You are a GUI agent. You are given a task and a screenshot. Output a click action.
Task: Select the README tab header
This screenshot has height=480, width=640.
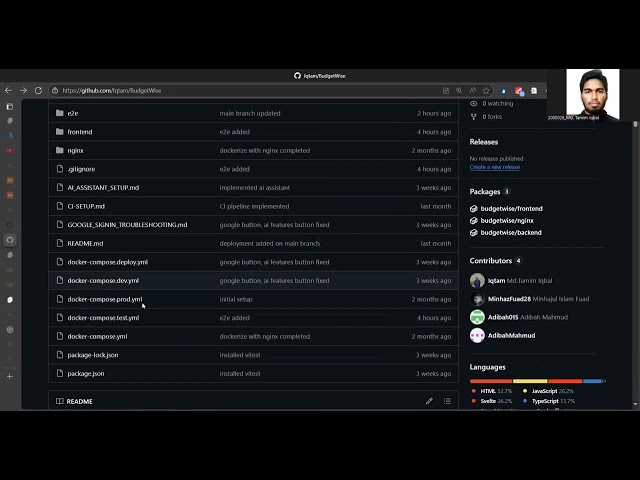click(79, 401)
